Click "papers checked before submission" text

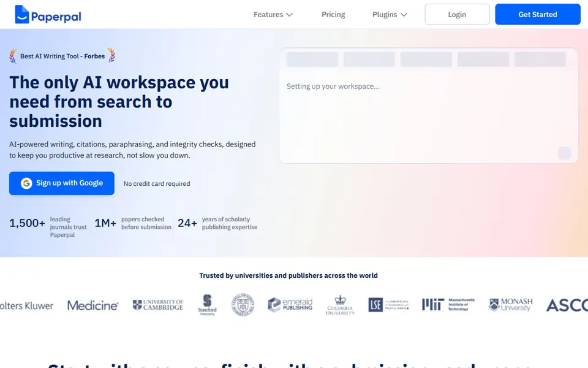coord(146,223)
